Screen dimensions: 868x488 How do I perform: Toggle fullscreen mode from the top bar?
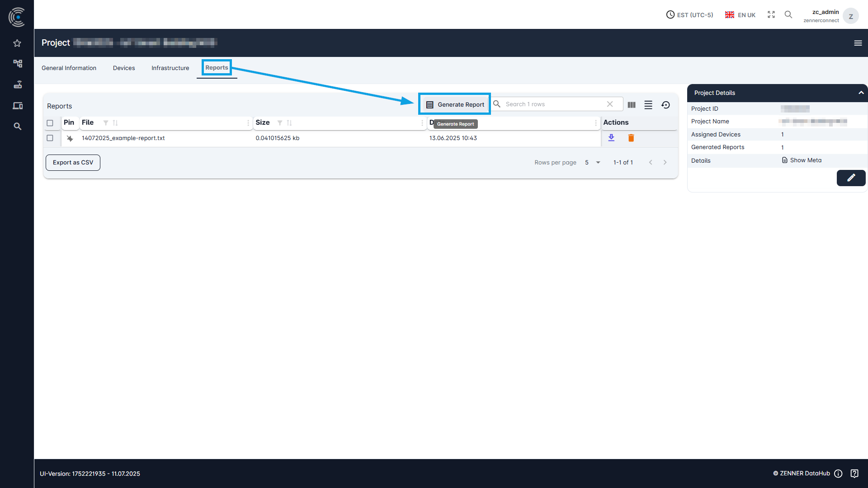tap(771, 14)
